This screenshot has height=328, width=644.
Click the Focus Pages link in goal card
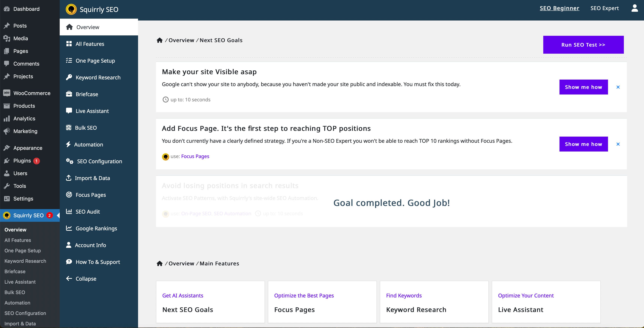tap(195, 156)
